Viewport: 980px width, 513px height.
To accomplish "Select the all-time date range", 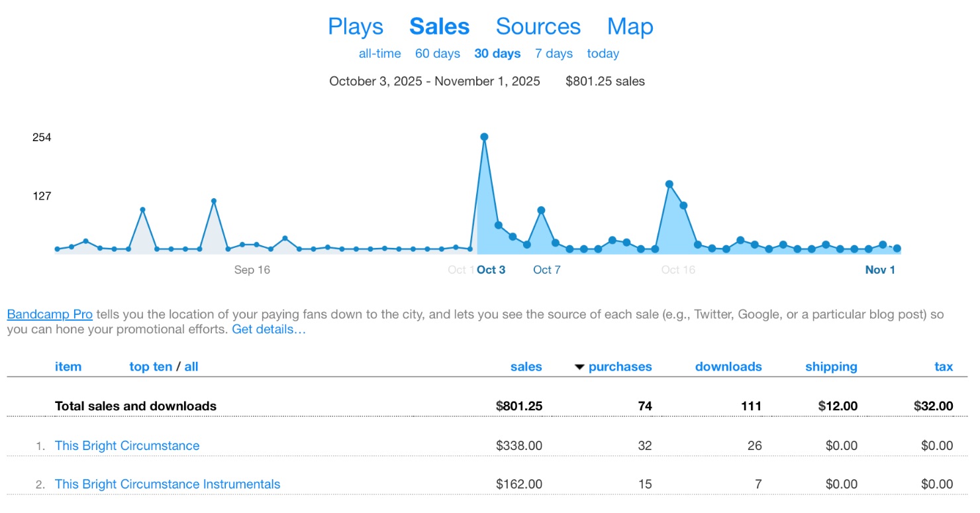I will coord(379,54).
